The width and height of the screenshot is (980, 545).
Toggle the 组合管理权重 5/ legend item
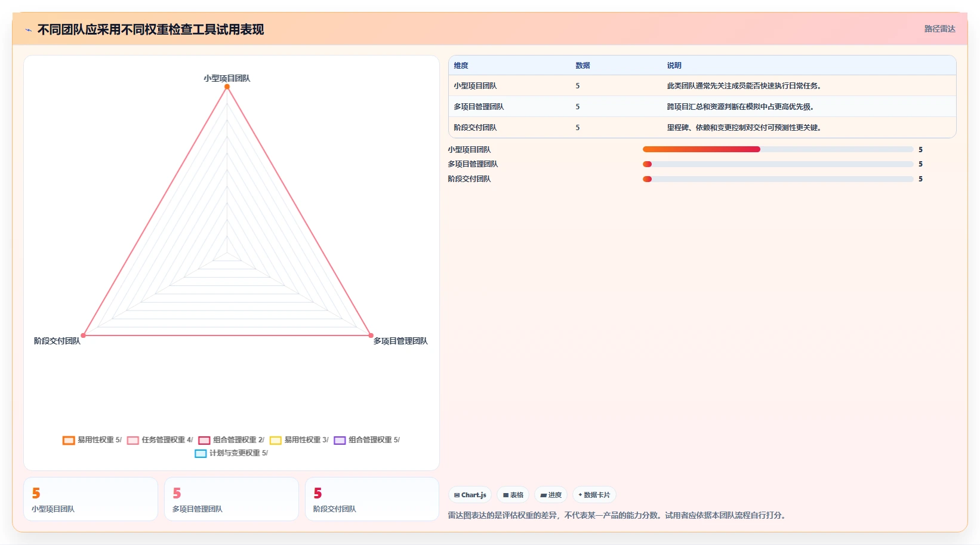click(367, 440)
